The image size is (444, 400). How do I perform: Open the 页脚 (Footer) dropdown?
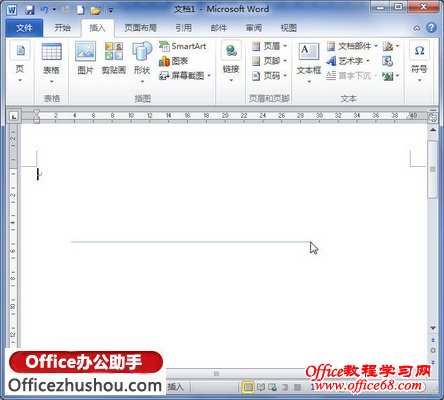pyautogui.click(x=269, y=61)
